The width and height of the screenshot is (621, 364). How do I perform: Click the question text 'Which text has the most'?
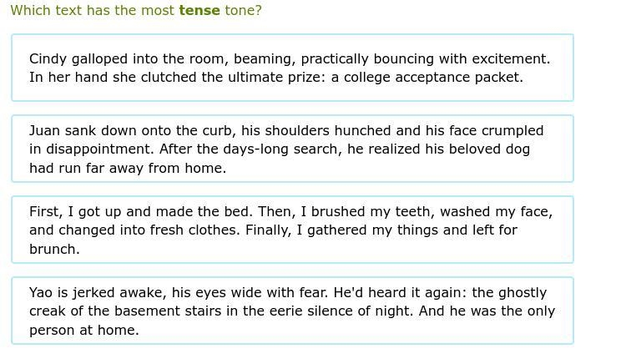93,10
